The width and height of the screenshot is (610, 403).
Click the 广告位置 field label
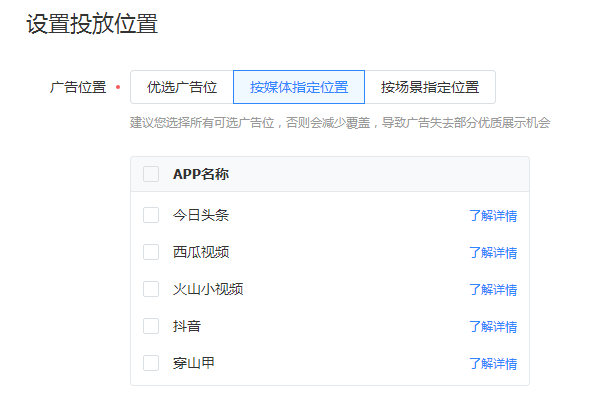tap(78, 87)
